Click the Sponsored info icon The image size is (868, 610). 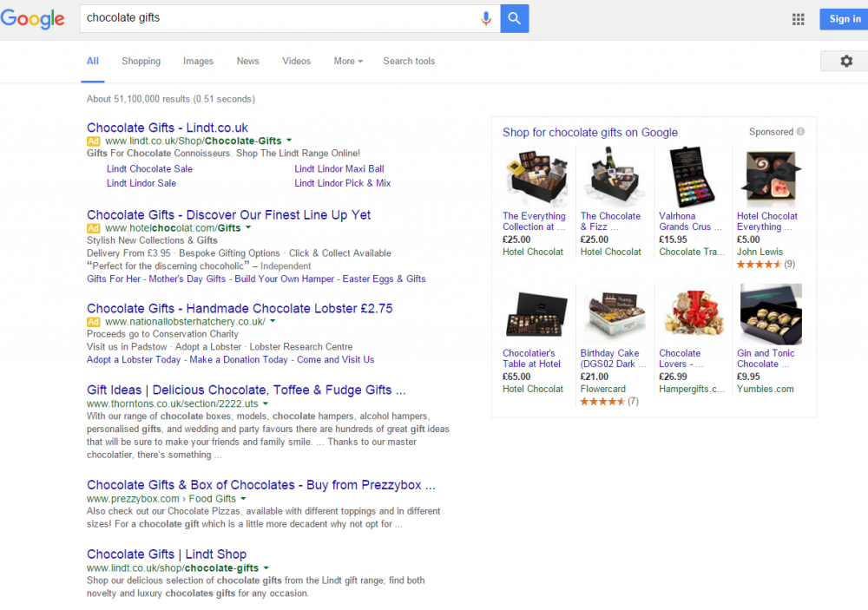[x=800, y=132]
